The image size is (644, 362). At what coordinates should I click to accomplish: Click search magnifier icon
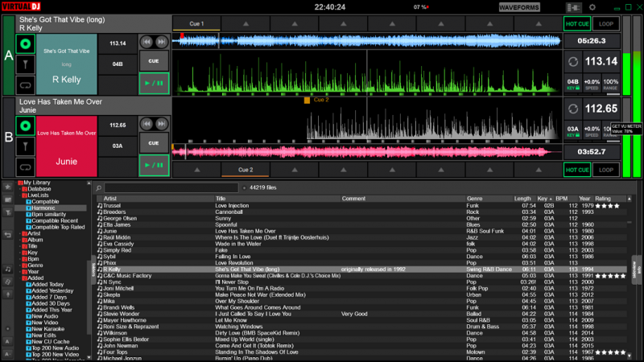pyautogui.click(x=98, y=188)
